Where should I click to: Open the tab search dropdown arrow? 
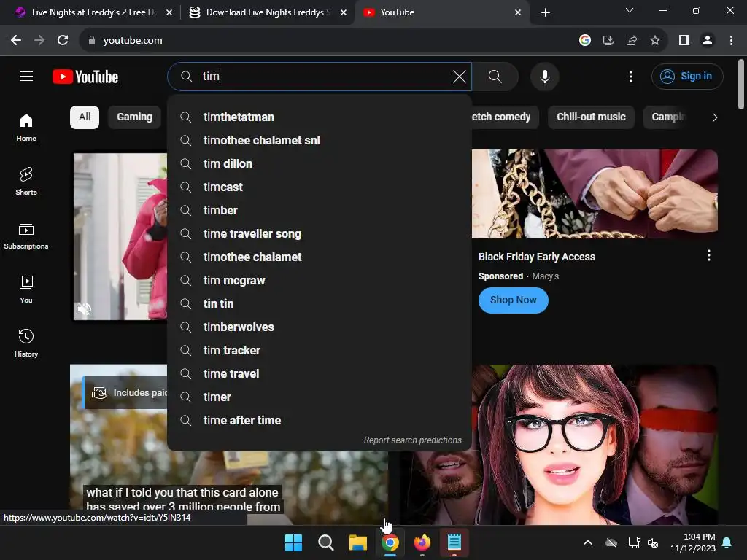[630, 10]
